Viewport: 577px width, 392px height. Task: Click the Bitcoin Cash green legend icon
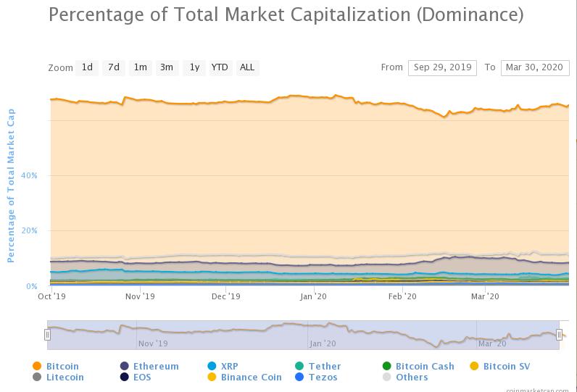pos(387,366)
